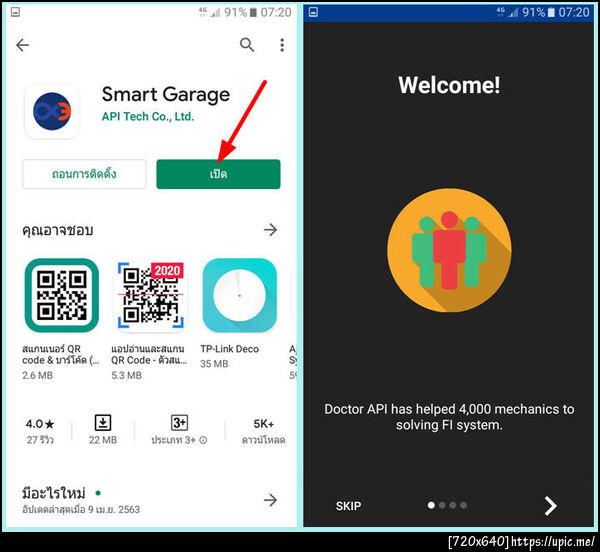Open the teal QR scanner app icon

pyautogui.click(x=62, y=295)
